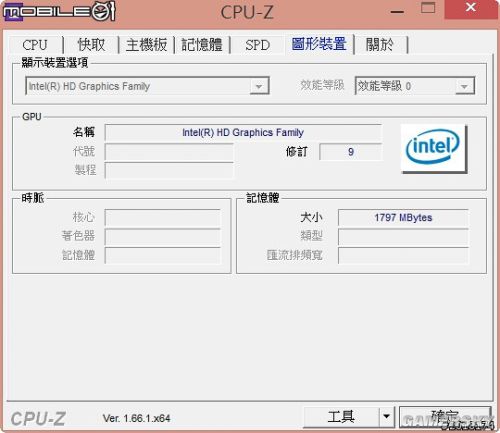Close the CPU-Z window
The width and height of the screenshot is (500, 433).
pos(471,9)
